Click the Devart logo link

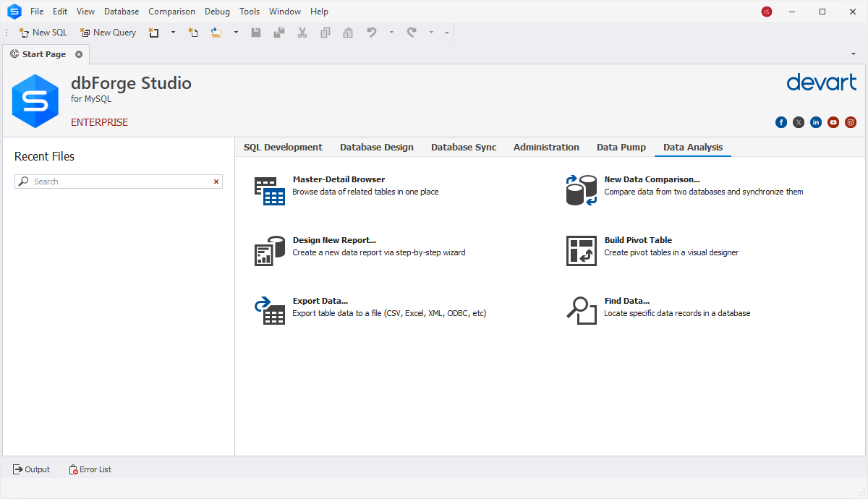click(822, 82)
